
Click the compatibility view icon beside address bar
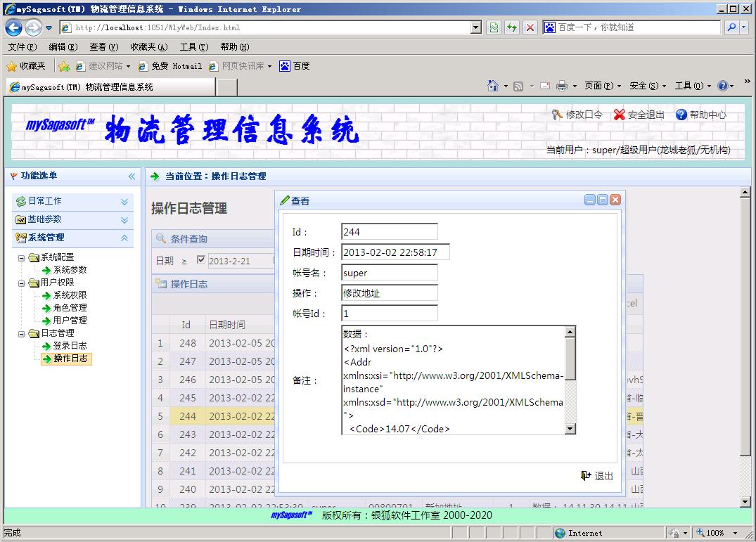pos(494,27)
